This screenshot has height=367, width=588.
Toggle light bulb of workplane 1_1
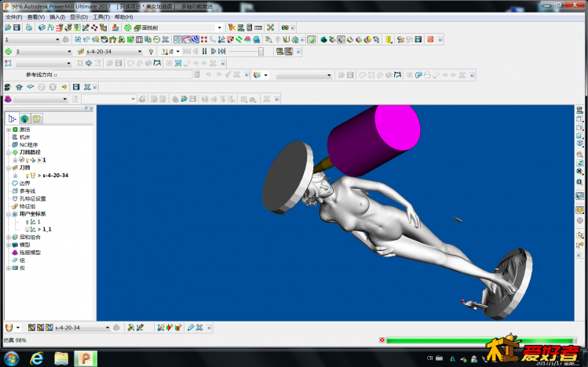coord(27,230)
